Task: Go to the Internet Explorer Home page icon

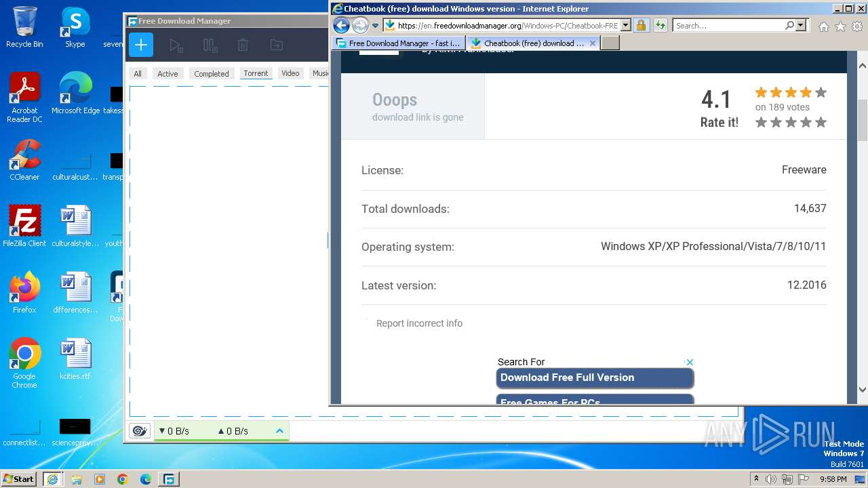Action: coord(823,26)
